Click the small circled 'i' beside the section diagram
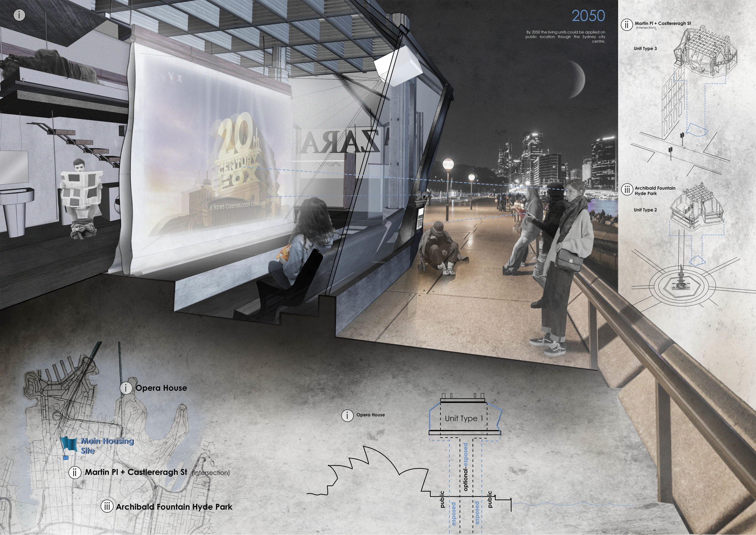 click(x=347, y=415)
